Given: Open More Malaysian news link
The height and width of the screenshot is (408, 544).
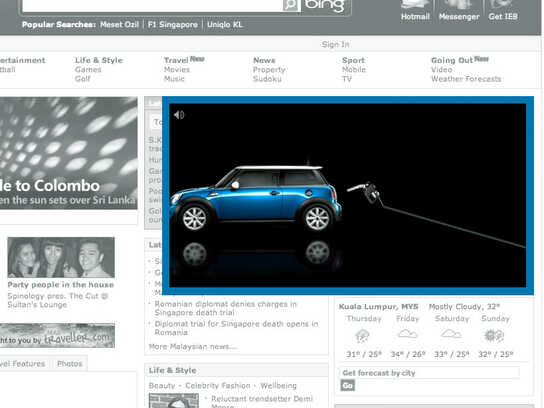Looking at the screenshot, I should pyautogui.click(x=193, y=346).
